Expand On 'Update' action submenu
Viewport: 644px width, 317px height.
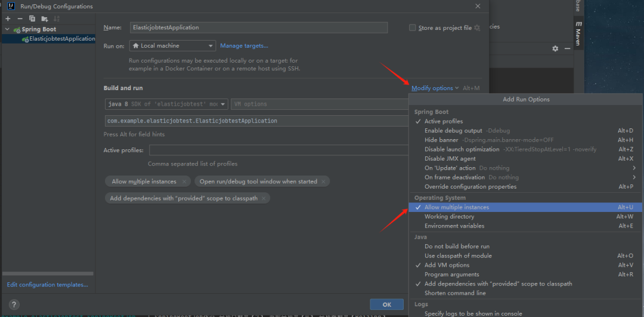click(525, 168)
